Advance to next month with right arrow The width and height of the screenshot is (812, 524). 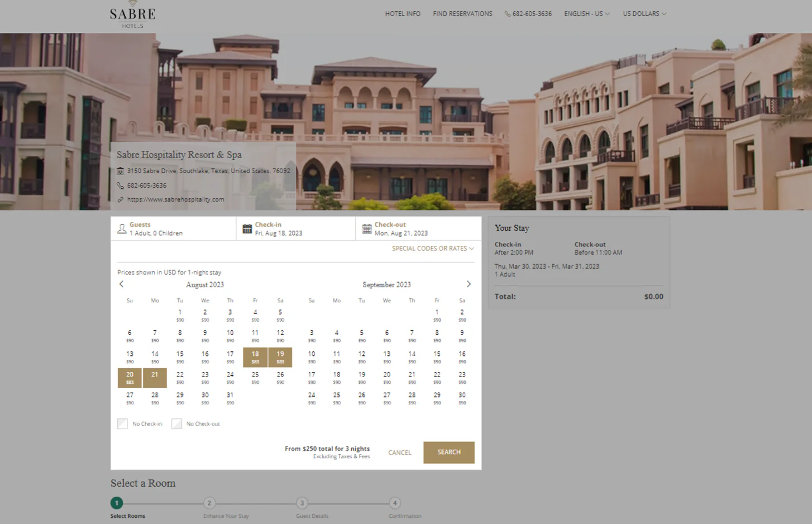(469, 284)
